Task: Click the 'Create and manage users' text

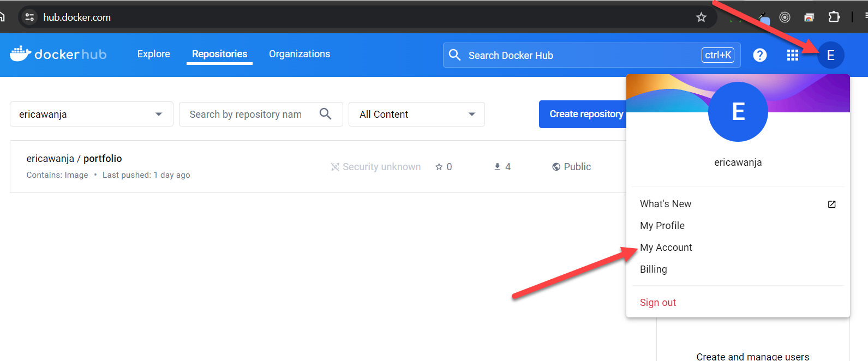Action: pyautogui.click(x=753, y=357)
